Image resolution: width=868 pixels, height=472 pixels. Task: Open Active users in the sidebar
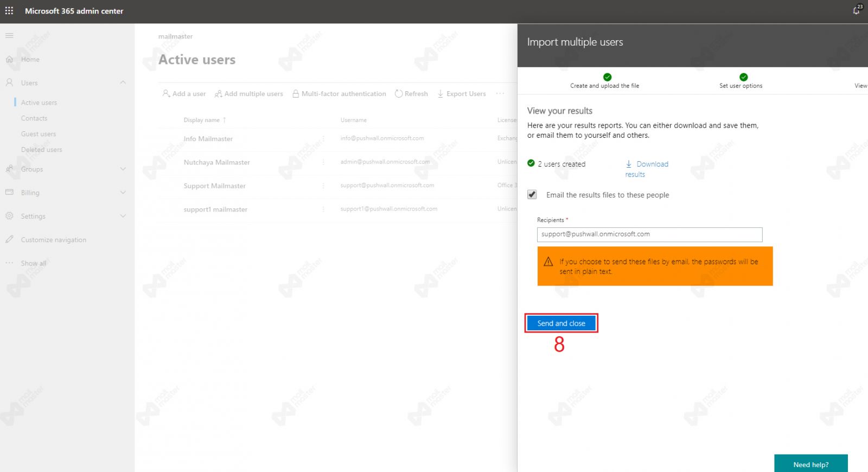[39, 103]
